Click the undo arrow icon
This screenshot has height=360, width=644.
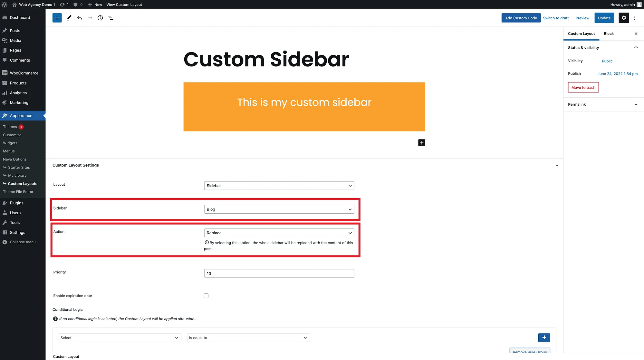[x=79, y=18]
